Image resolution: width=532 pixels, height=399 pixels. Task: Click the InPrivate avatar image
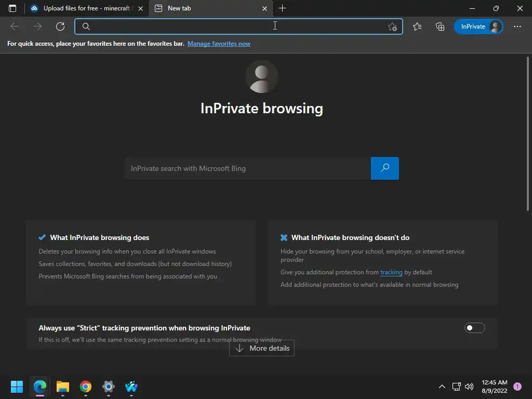(x=262, y=77)
